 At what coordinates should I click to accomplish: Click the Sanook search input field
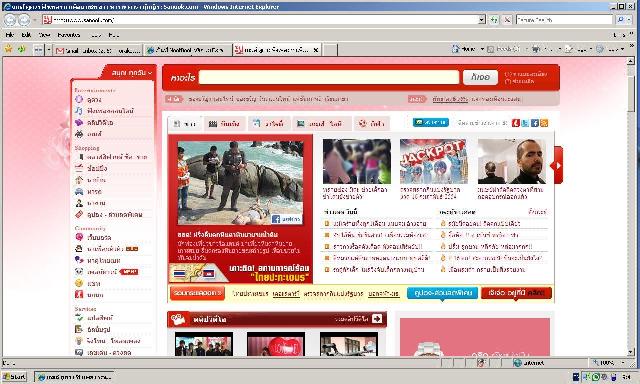coord(329,77)
